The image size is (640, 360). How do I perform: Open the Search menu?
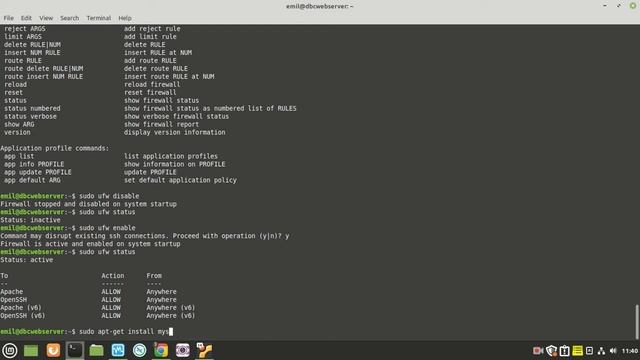69,18
